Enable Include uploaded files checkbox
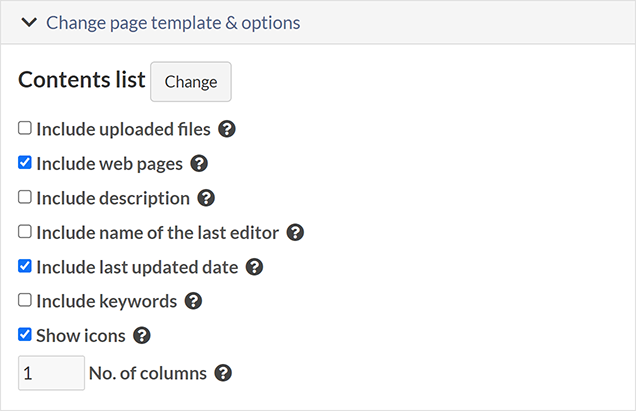 [x=25, y=129]
